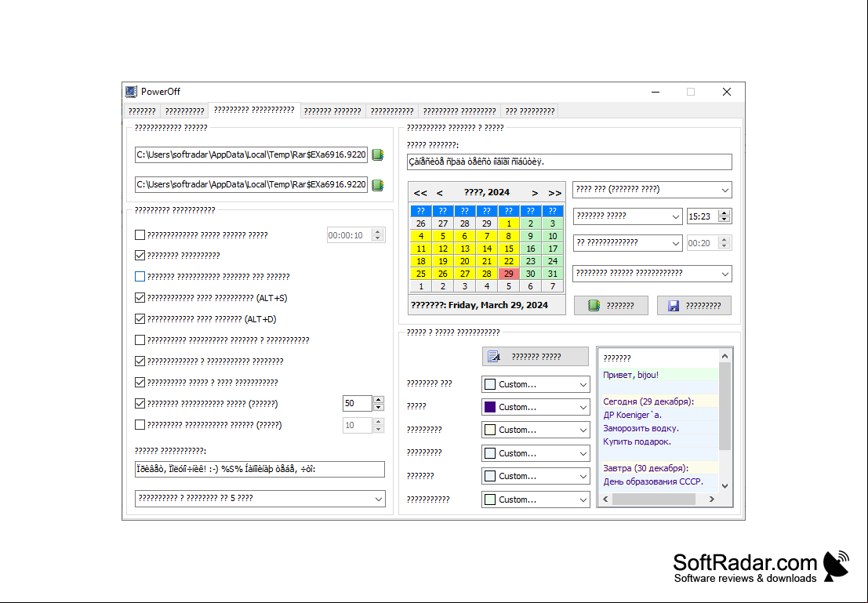The image size is (868, 603).
Task: Select the "Привет, bijou!" list row
Action: click(659, 375)
